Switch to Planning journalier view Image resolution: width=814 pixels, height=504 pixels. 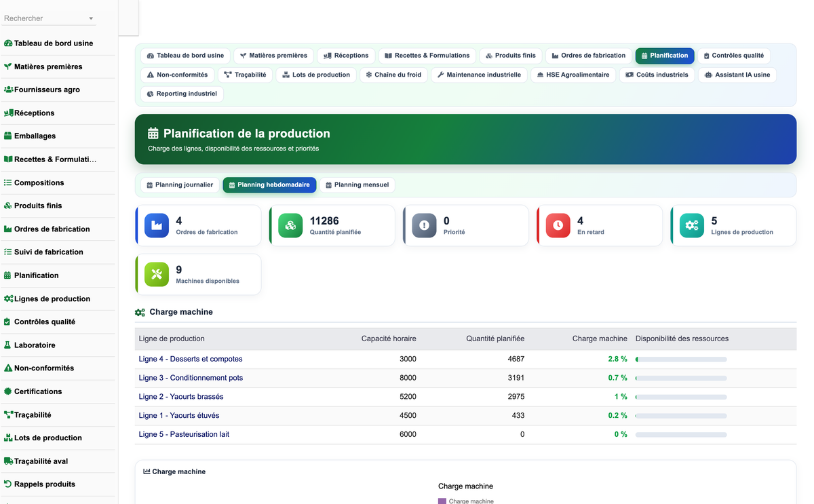click(x=180, y=185)
